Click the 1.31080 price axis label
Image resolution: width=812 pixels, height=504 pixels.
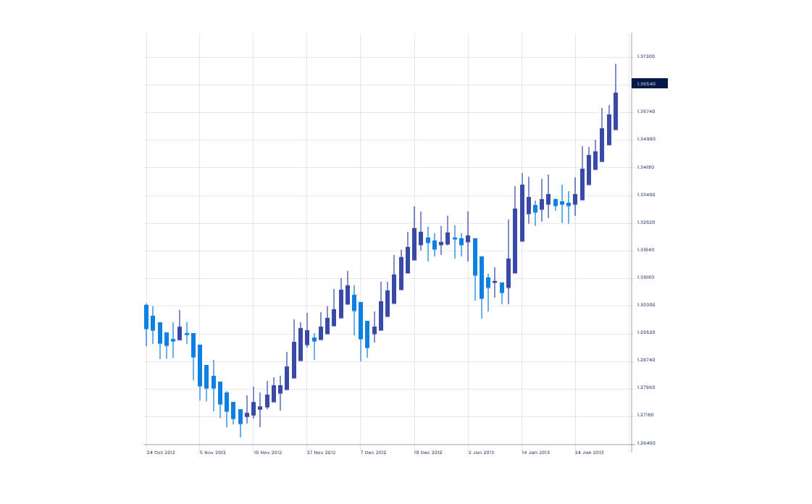646,277
